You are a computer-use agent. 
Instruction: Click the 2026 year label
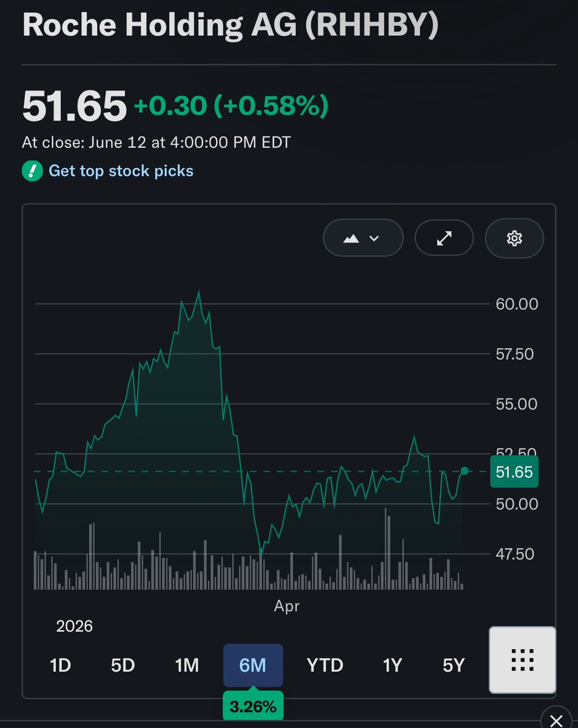[x=75, y=626]
